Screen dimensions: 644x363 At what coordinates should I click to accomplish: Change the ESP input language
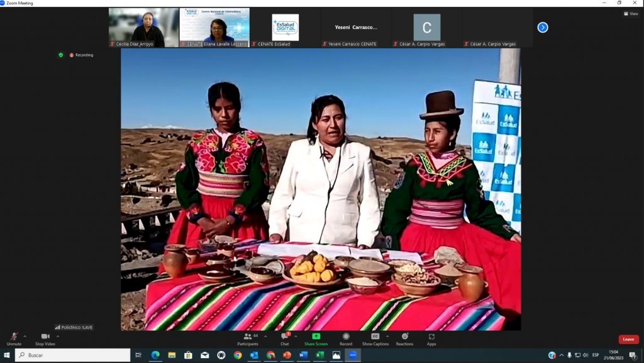596,355
